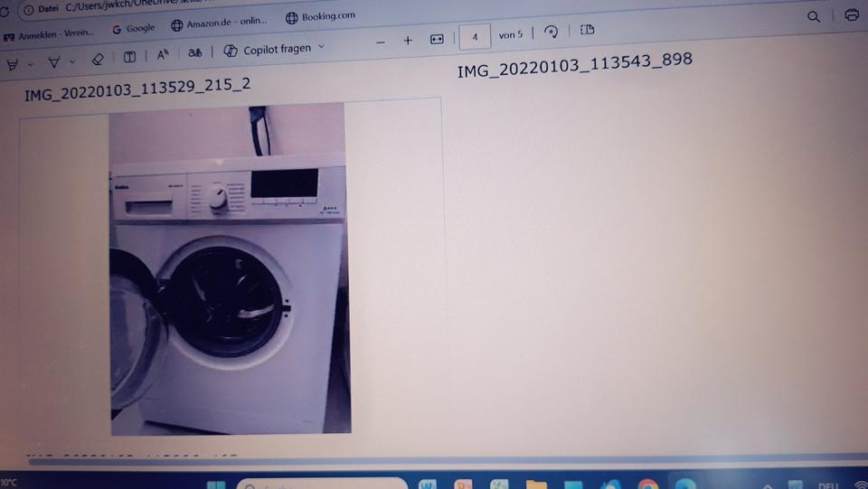Image resolution: width=868 pixels, height=489 pixels.
Task: Zoom in with the plus button
Action: click(x=408, y=41)
